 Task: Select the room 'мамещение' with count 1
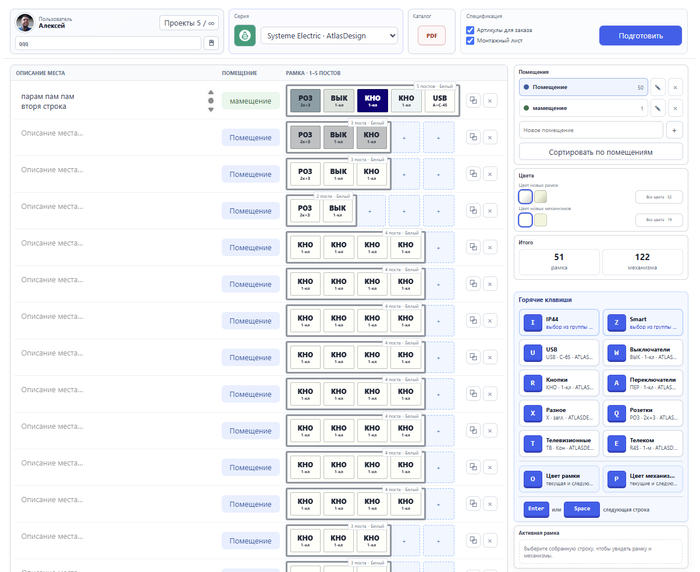pos(583,108)
